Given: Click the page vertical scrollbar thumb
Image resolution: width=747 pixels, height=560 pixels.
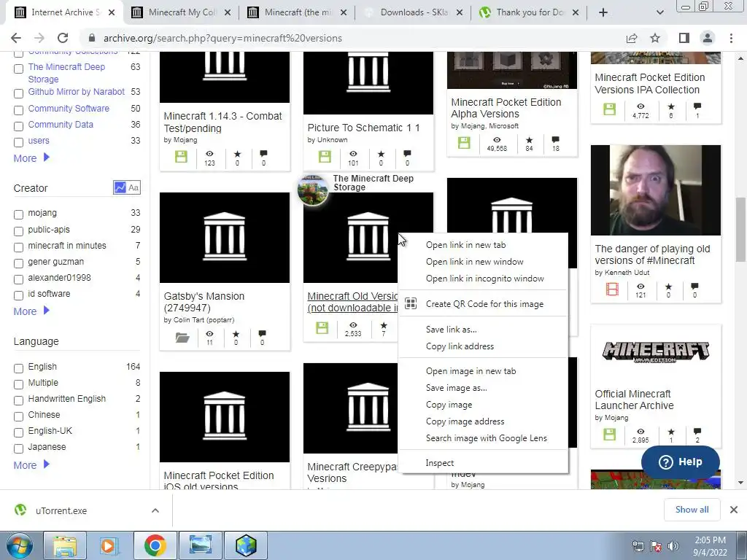Looking at the screenshot, I should click(x=740, y=230).
